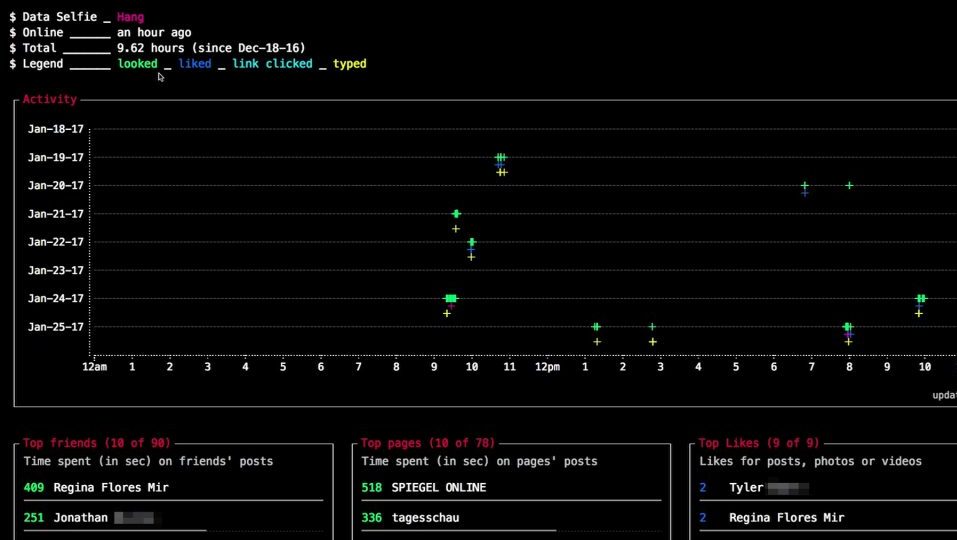This screenshot has height=540, width=957.
Task: Expand the 'Top pages (10 of 78)' panel header
Action: tap(427, 443)
